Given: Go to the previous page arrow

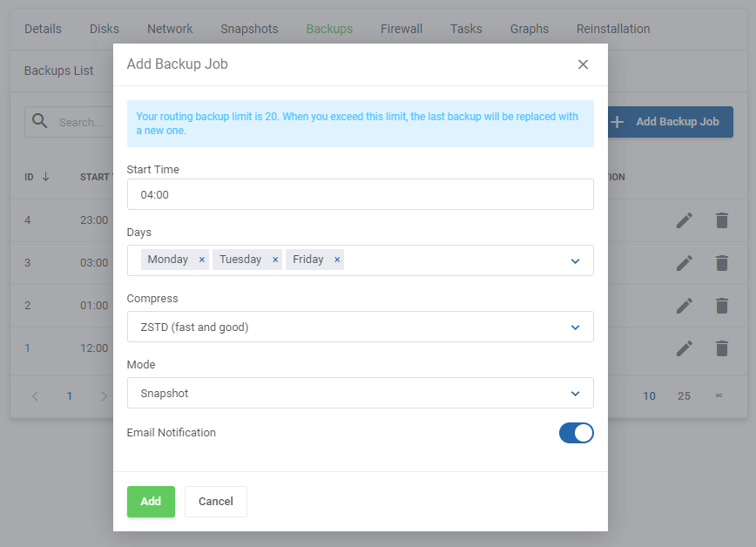Looking at the screenshot, I should click(35, 396).
